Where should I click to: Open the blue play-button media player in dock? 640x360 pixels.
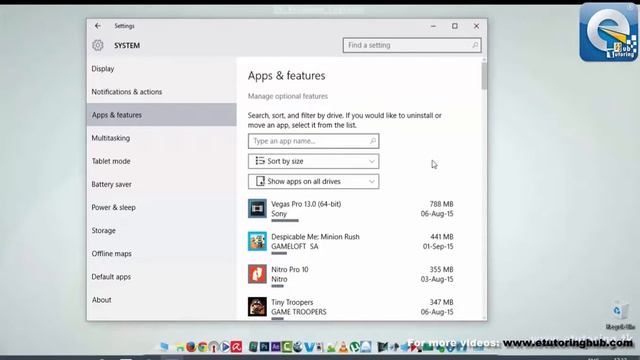click(x=225, y=347)
